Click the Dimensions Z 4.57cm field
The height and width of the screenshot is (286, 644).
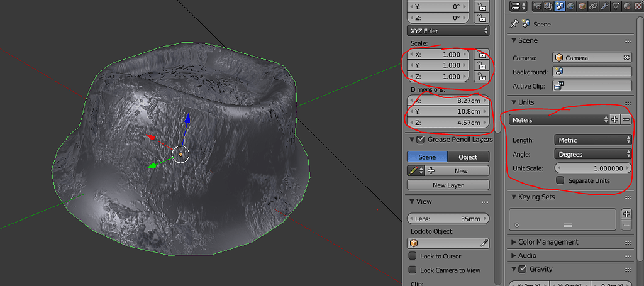(448, 123)
